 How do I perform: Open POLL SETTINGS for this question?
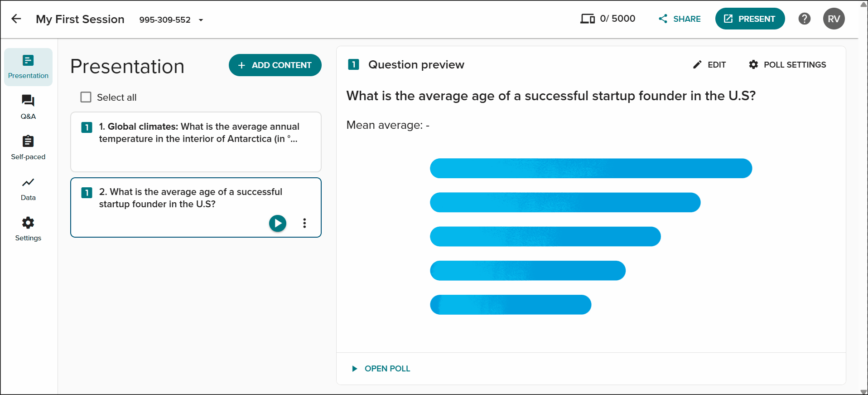[x=787, y=65]
